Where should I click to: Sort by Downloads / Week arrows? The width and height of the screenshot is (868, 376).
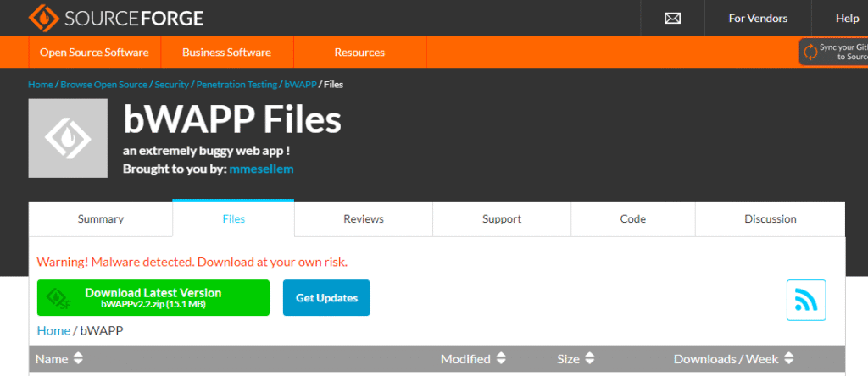click(x=788, y=359)
